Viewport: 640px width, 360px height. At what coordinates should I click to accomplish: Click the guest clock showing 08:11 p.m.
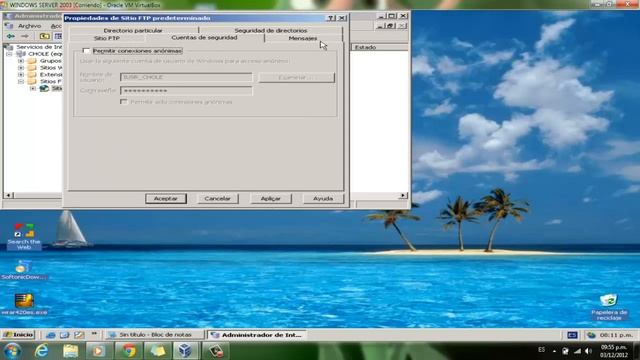tap(616, 335)
